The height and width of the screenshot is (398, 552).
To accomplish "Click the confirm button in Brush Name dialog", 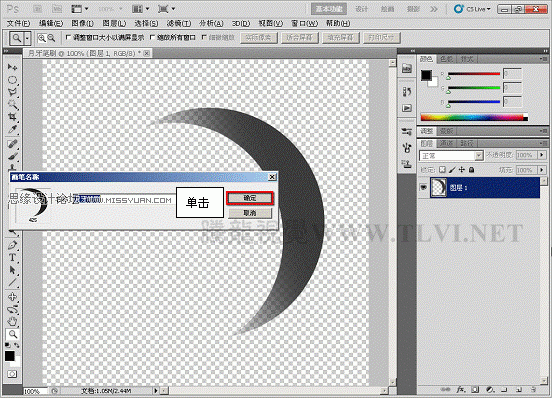I will pos(250,198).
